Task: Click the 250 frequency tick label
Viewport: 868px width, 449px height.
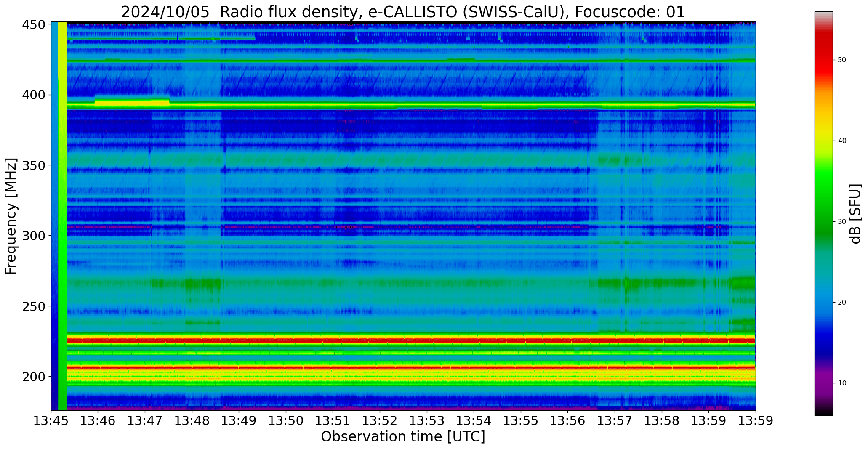Action: [33, 306]
